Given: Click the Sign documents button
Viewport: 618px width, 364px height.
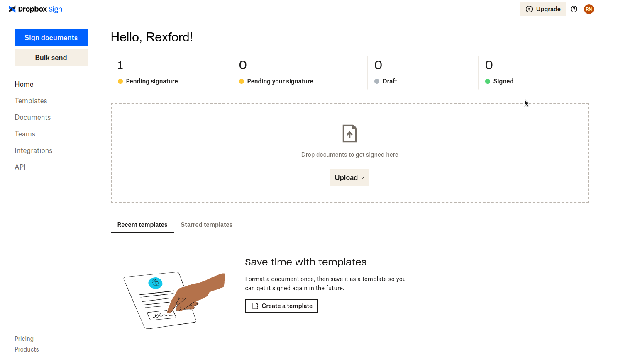Looking at the screenshot, I should pyautogui.click(x=51, y=38).
